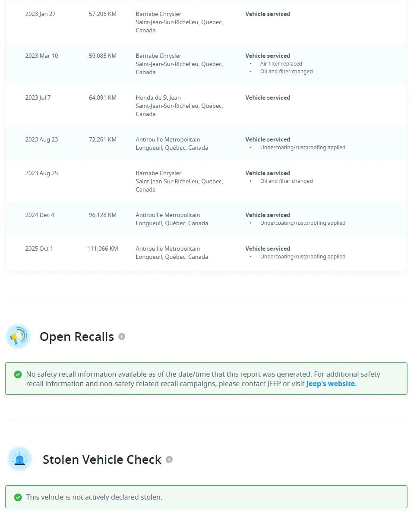Click the Stolen Vehicle Check siren icon

19,459
